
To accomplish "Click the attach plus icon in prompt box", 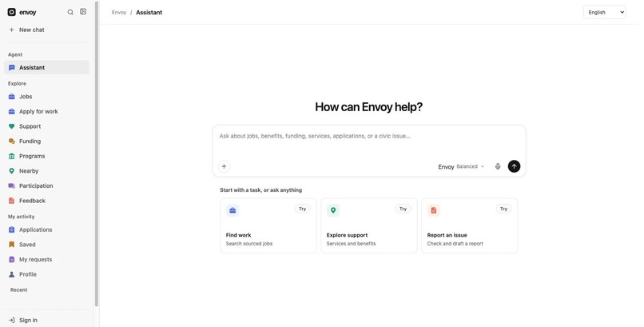I will [x=224, y=166].
